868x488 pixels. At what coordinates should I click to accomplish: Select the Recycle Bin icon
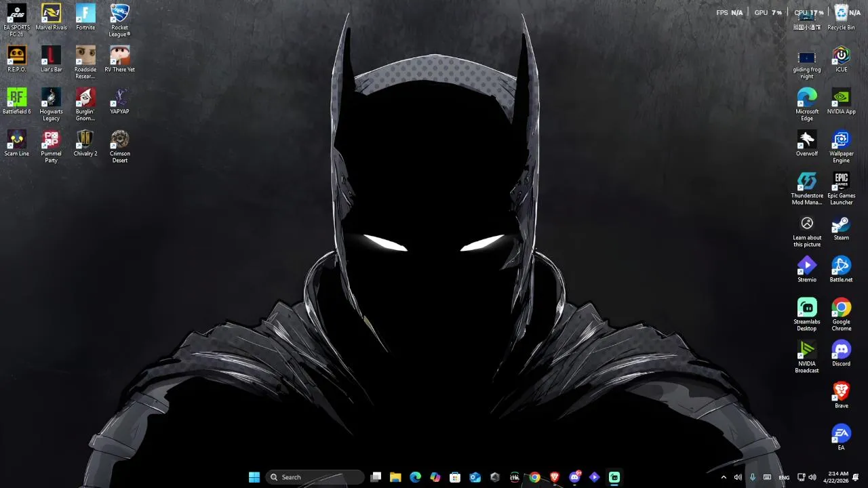pyautogui.click(x=842, y=18)
